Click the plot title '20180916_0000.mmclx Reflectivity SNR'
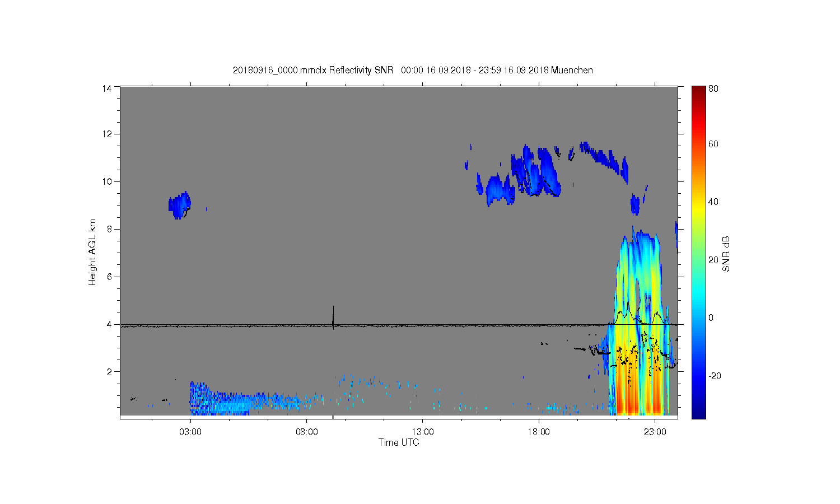The image size is (840, 504). tap(314, 70)
